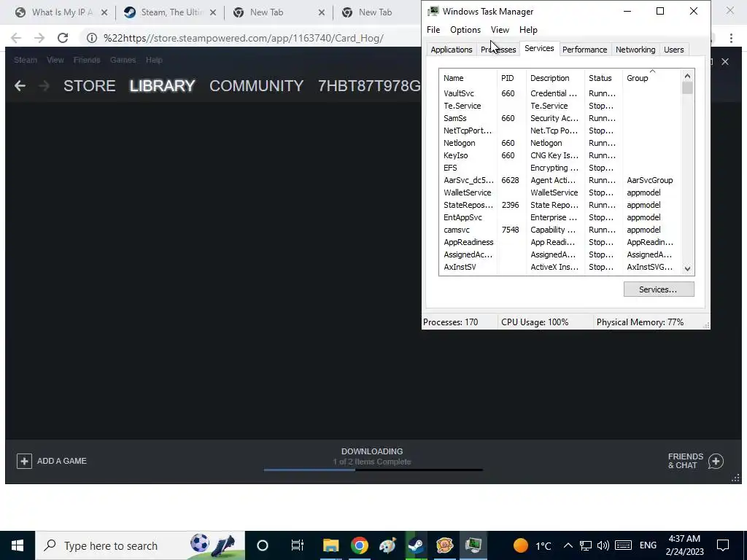The height and width of the screenshot is (560, 747).
Task: Close the first New Tab
Action: point(322,12)
